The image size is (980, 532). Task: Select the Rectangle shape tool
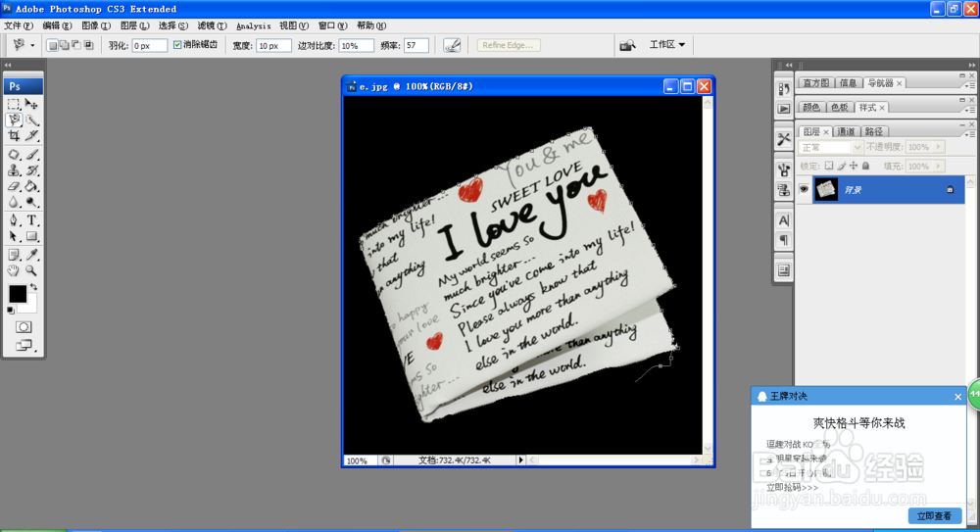point(32,236)
